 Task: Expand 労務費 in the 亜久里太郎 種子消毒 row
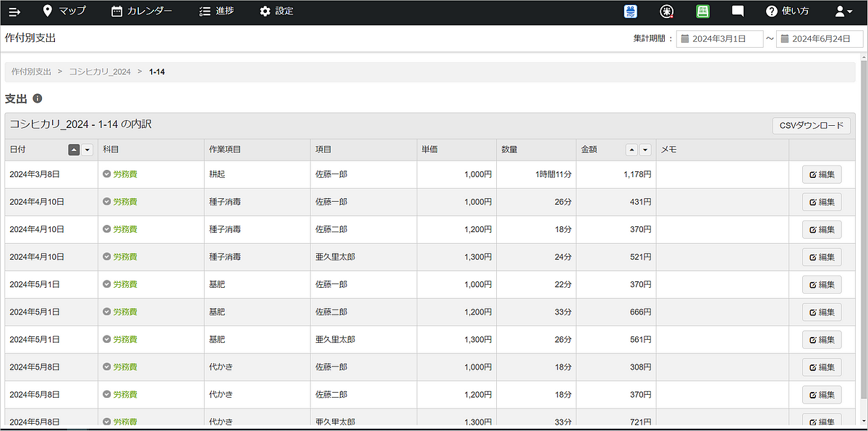(x=107, y=257)
